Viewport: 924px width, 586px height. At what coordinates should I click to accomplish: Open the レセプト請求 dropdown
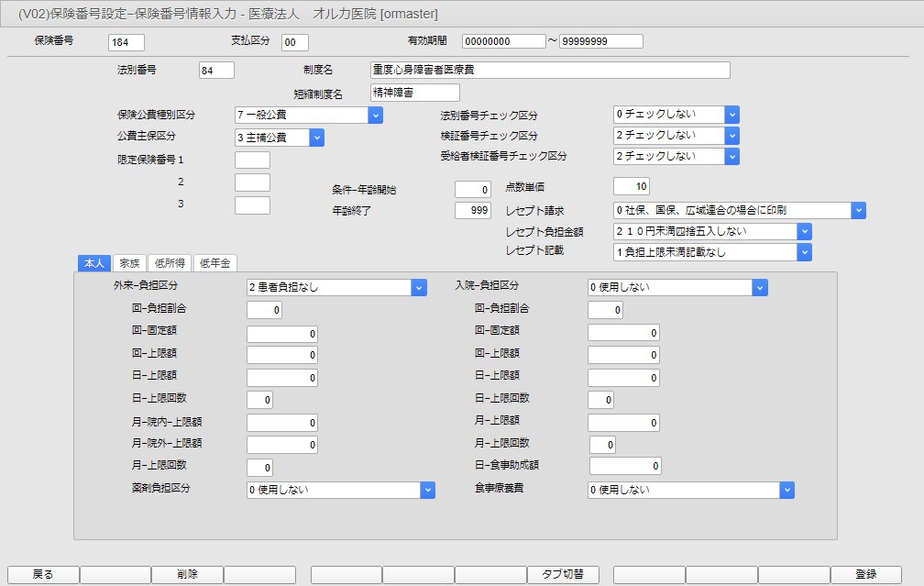(858, 210)
